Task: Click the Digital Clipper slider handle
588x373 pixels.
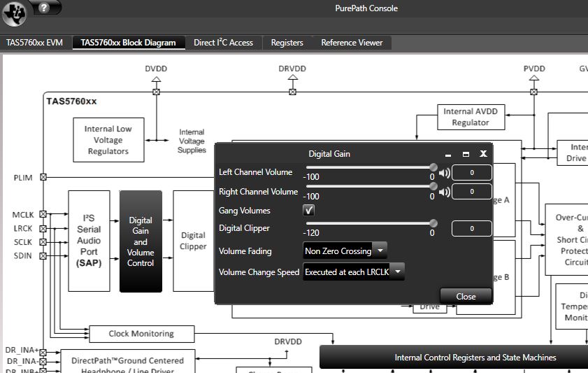Action: pyautogui.click(x=433, y=223)
